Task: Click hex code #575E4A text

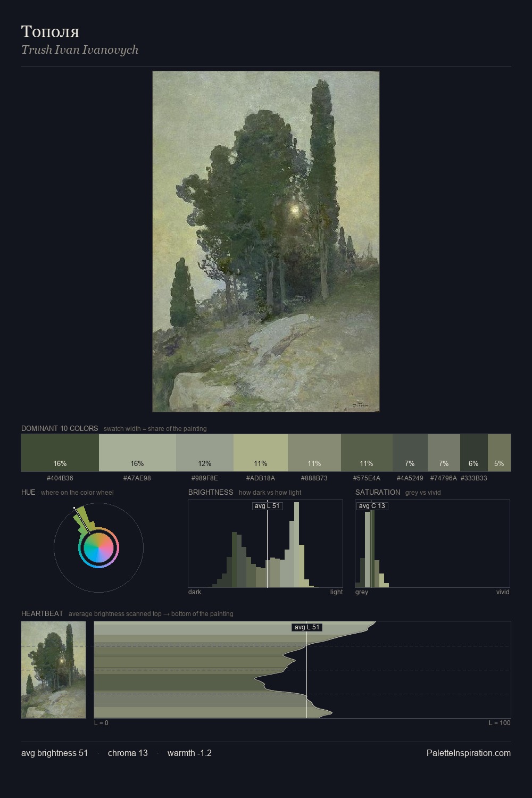Action: coord(367,478)
